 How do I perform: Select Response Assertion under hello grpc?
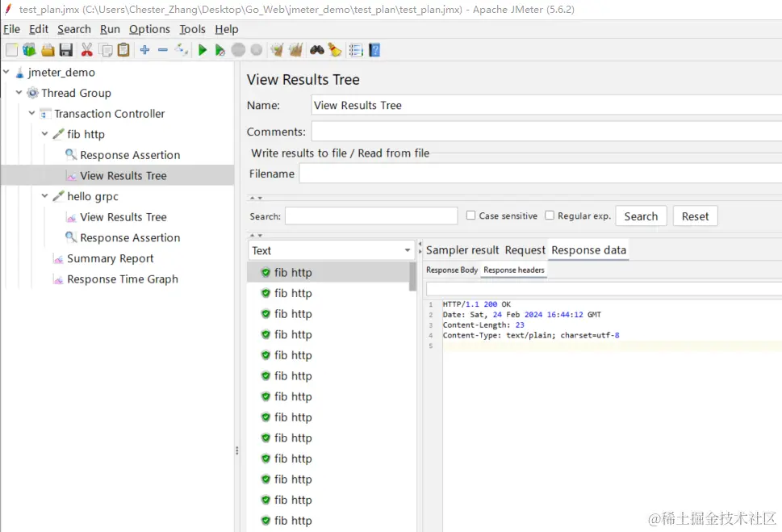130,238
